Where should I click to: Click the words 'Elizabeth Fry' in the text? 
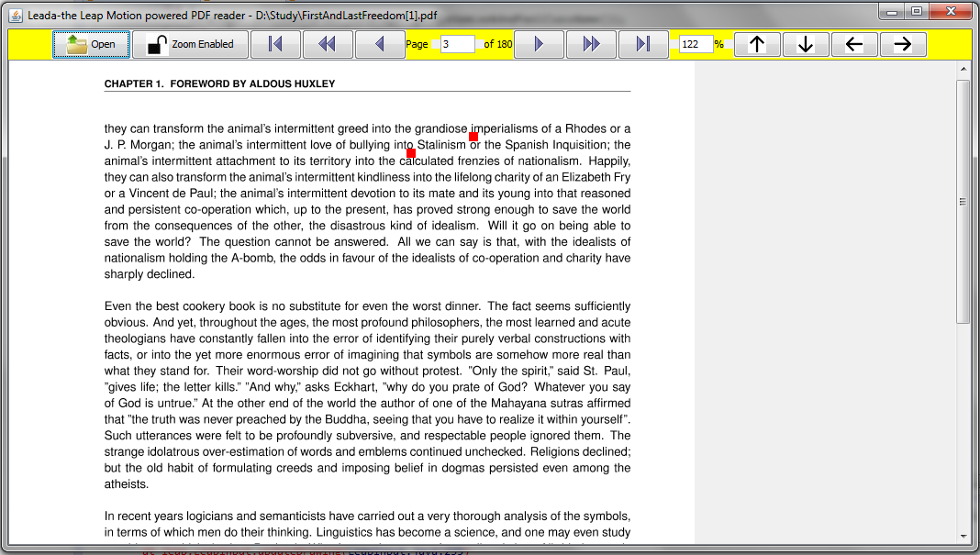596,177
